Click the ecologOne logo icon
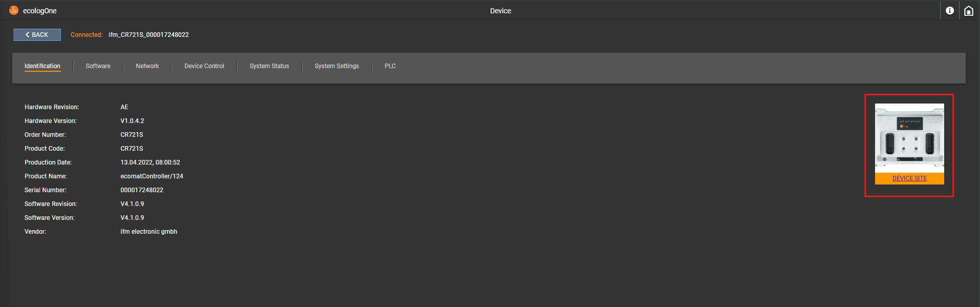 click(x=14, y=10)
